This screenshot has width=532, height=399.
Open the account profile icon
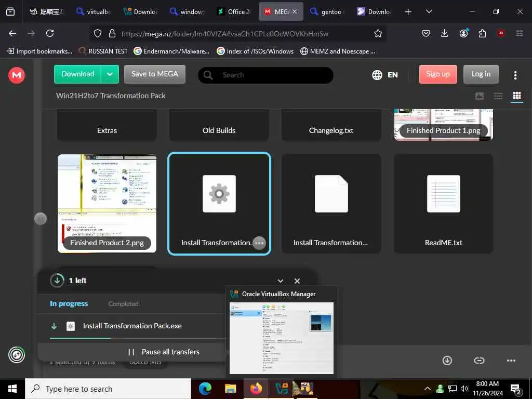463,33
